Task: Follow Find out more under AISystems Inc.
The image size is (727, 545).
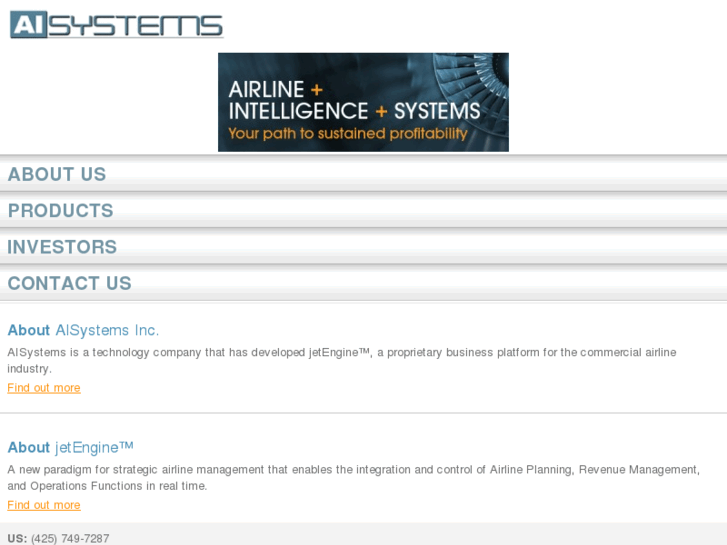Action: coord(44,388)
